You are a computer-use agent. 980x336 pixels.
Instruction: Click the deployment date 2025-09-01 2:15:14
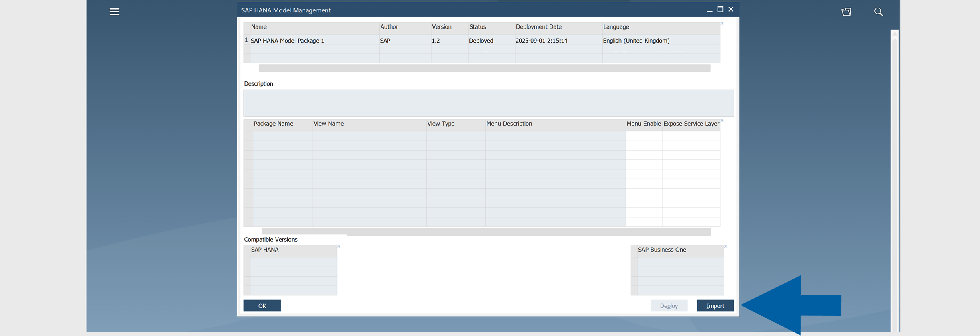559,41
